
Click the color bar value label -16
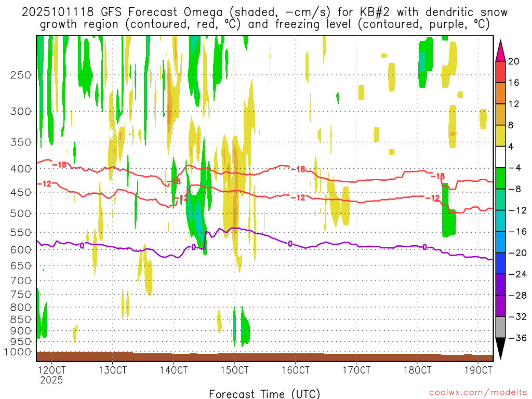pos(518,232)
